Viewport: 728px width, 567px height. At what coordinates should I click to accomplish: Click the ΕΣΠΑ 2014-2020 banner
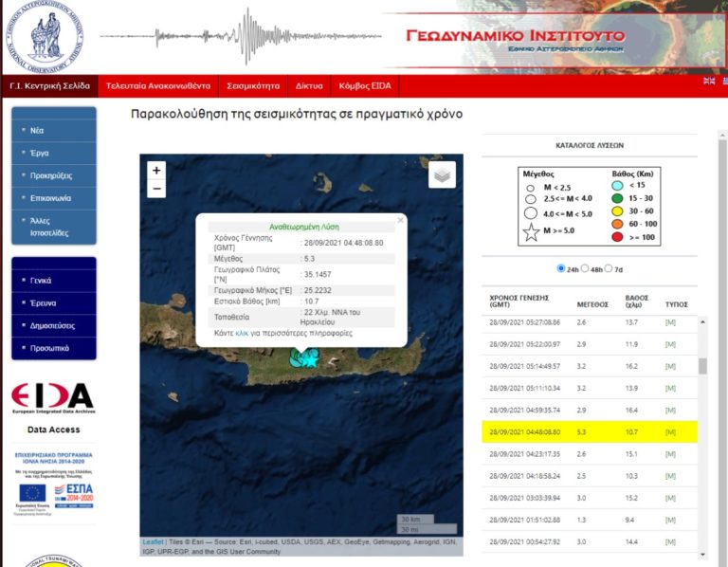pyautogui.click(x=74, y=496)
